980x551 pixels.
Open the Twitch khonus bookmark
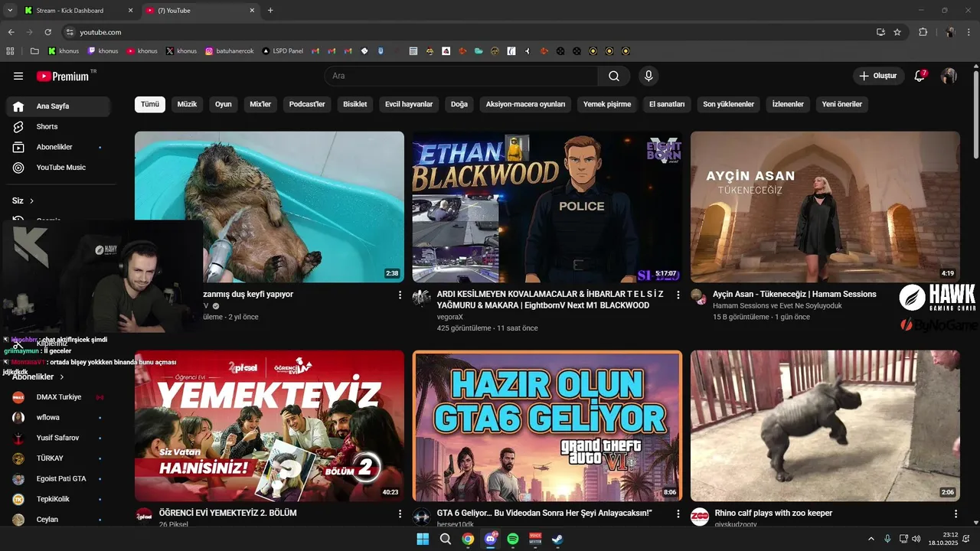tap(103, 51)
